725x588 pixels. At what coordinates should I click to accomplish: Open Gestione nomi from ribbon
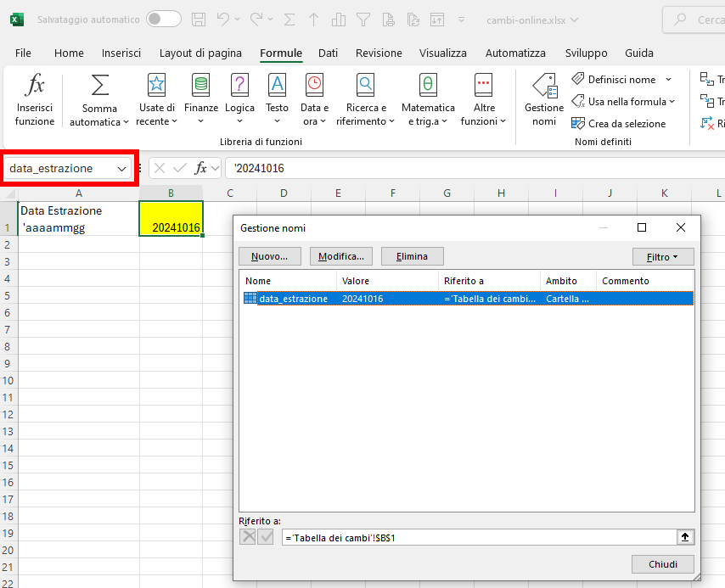(544, 99)
